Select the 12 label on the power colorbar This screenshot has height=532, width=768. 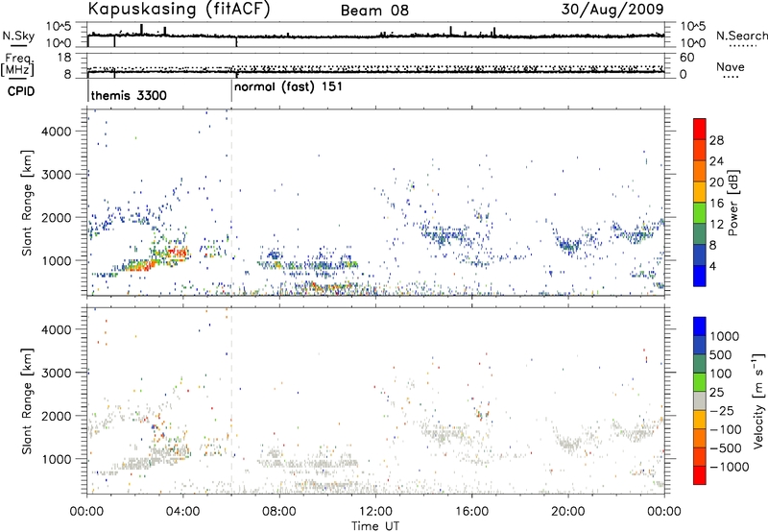coord(716,225)
